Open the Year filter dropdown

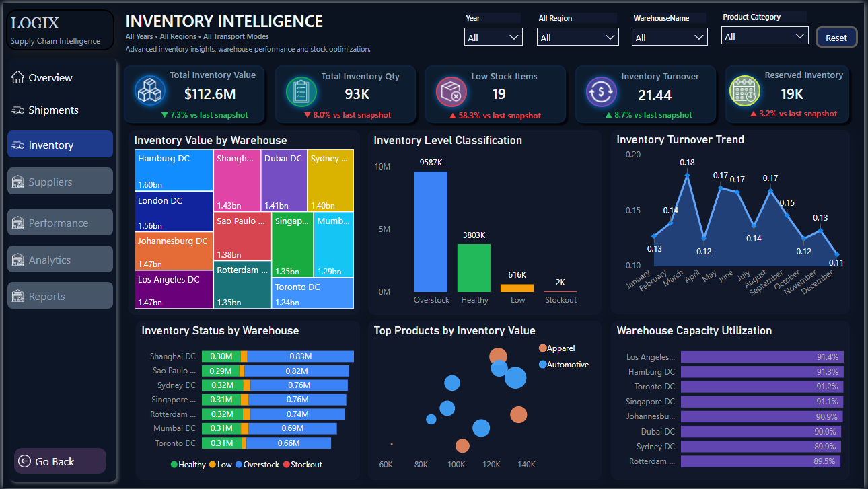tap(493, 37)
